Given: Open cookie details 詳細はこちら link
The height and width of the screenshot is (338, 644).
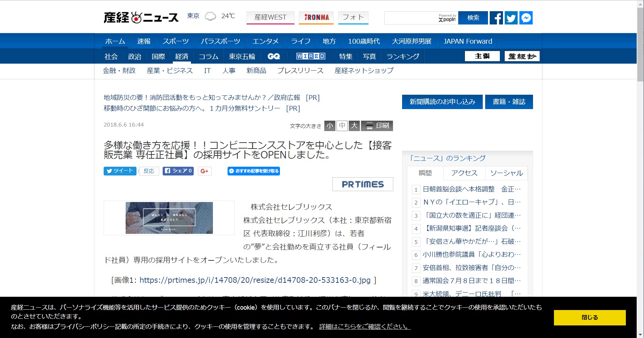Looking at the screenshot, I should pyautogui.click(x=365, y=326).
